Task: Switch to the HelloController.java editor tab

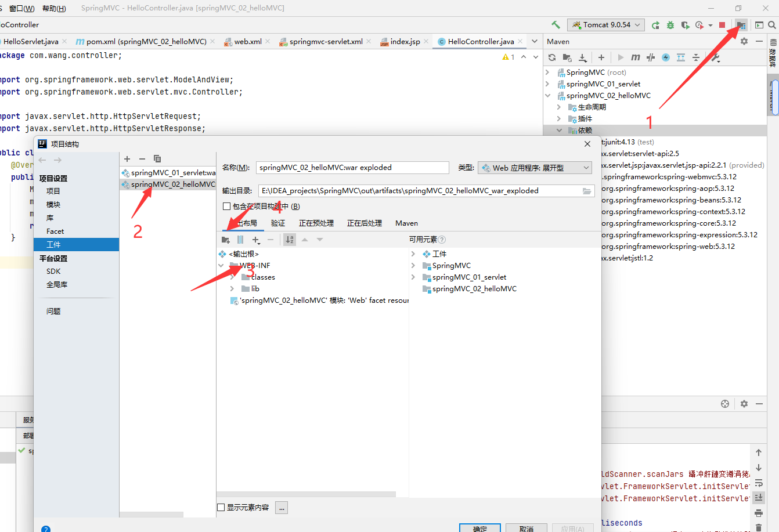Action: 481,41
